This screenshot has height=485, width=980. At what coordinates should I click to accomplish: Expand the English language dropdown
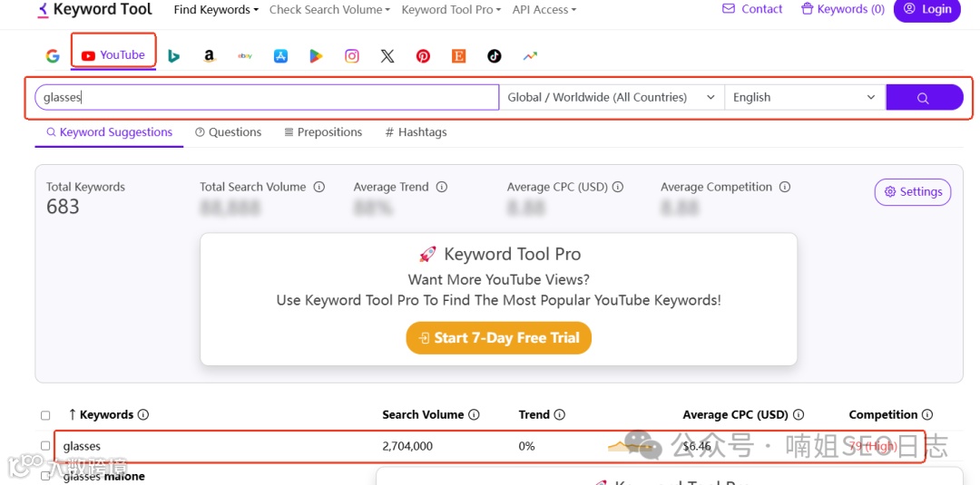tap(804, 97)
